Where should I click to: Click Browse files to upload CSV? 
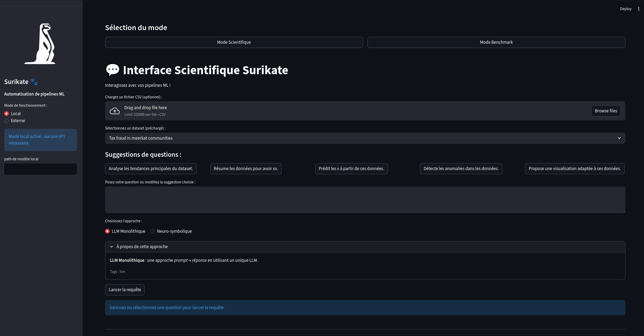point(606,111)
